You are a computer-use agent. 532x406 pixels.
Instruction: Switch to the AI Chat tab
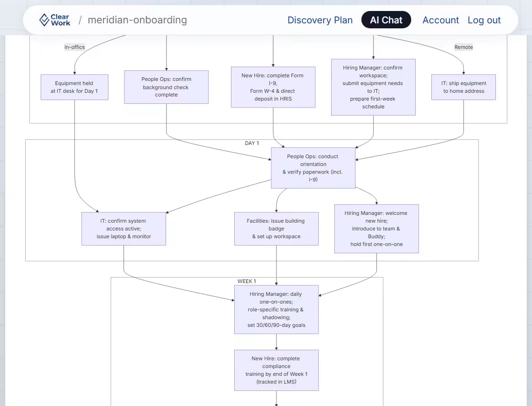tap(386, 20)
